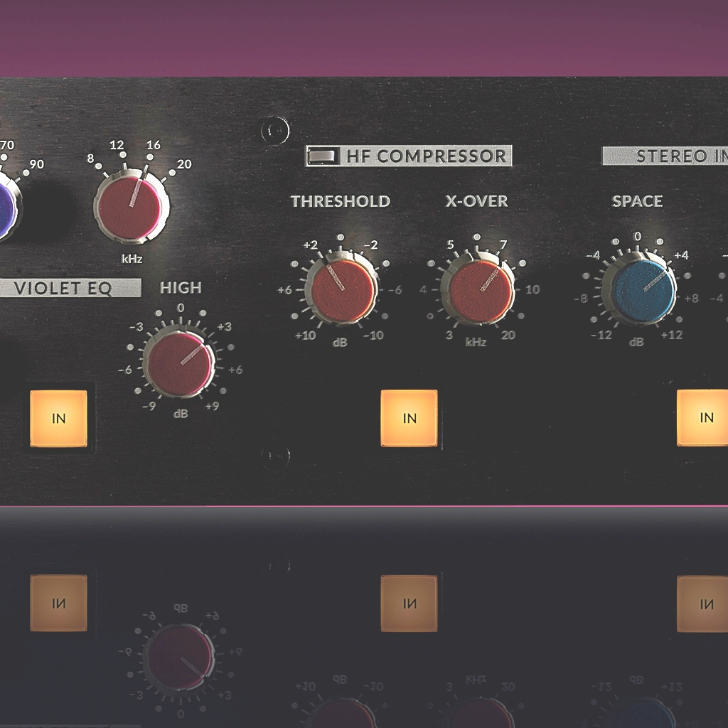Click the THRESHOLD knob
This screenshot has width=728, height=728.
tap(342, 291)
